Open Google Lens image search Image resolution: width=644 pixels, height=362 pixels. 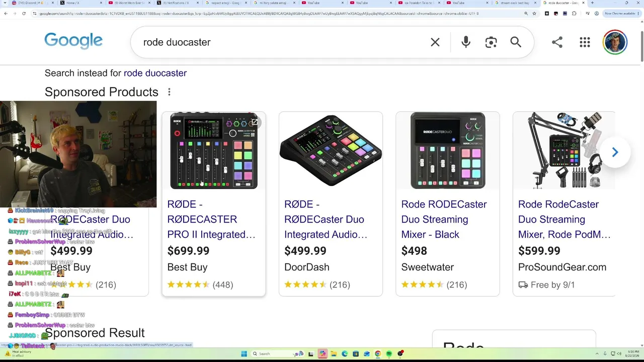click(491, 42)
